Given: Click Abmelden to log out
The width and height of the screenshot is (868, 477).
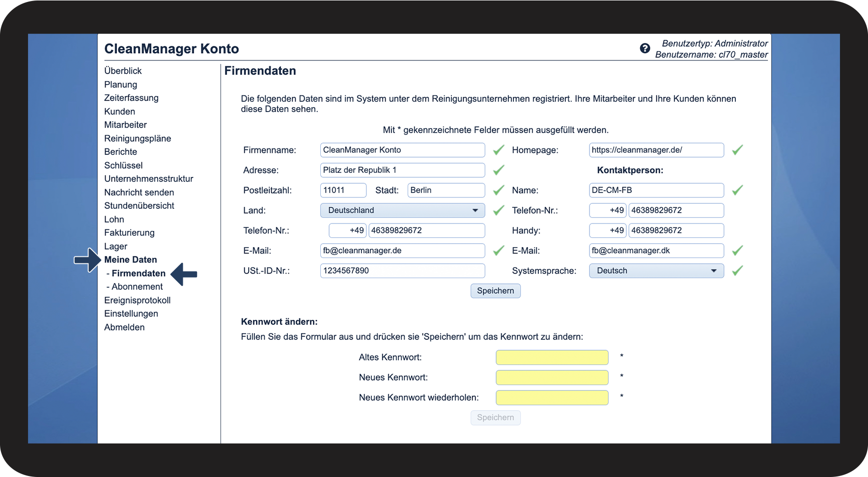Looking at the screenshot, I should coord(124,327).
